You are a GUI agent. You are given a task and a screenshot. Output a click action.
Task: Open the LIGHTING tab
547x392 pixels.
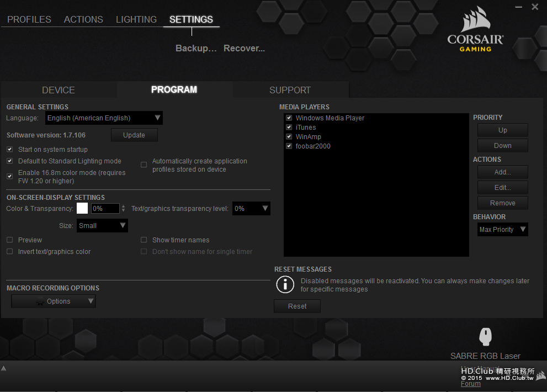click(136, 19)
